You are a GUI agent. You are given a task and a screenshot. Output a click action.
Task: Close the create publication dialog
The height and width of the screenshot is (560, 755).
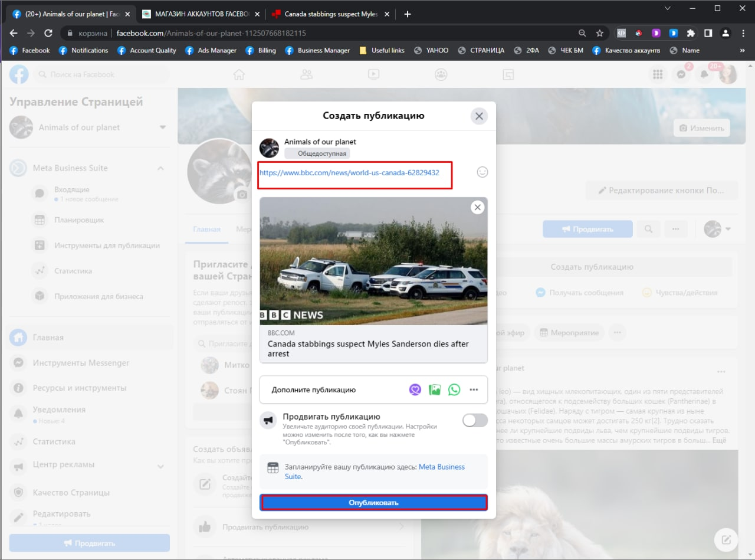479,116
